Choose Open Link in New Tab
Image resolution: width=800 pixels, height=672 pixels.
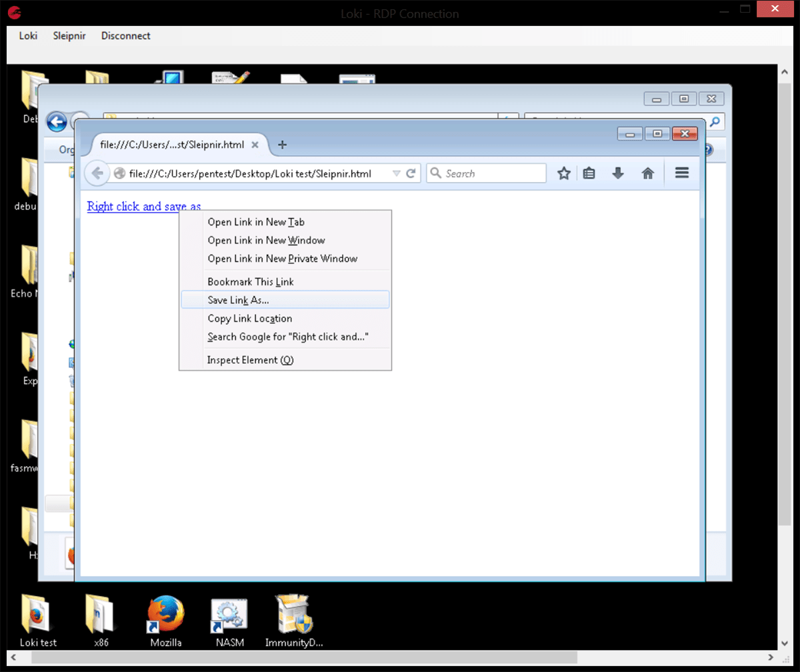pyautogui.click(x=256, y=222)
